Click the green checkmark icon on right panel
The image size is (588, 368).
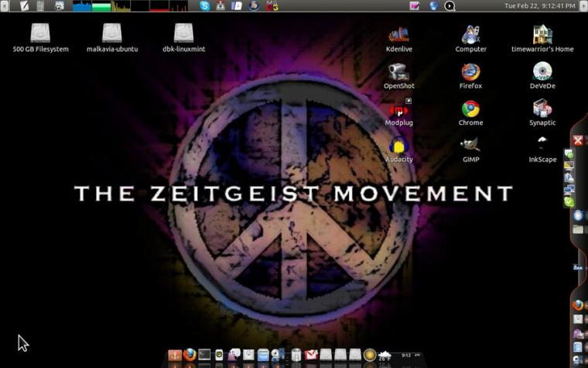569,202
